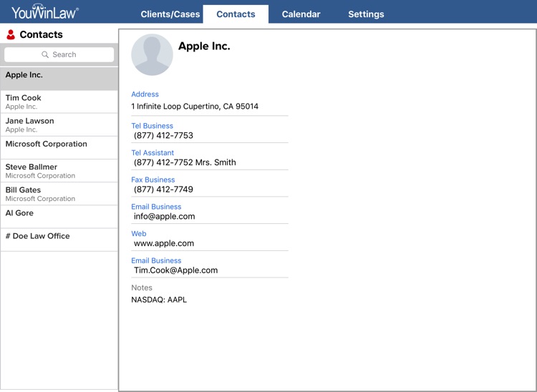Open the Clients/Cases tab
The width and height of the screenshot is (537, 392).
(170, 14)
